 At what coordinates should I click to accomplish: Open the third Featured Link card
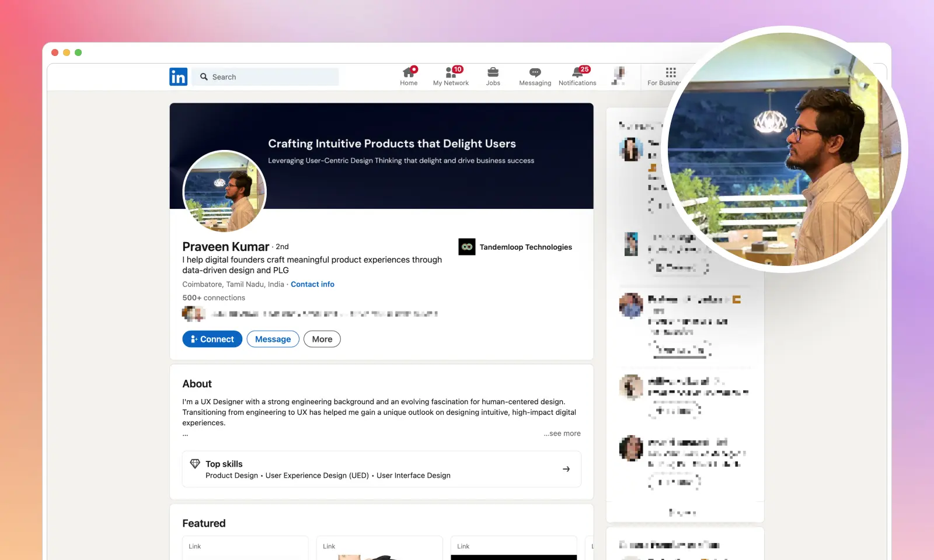tap(514, 548)
